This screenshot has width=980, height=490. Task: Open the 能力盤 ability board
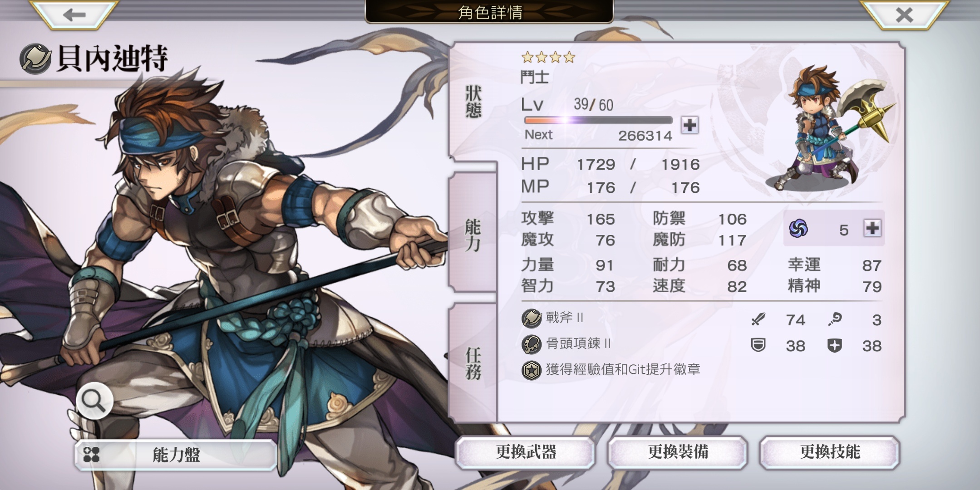[176, 454]
